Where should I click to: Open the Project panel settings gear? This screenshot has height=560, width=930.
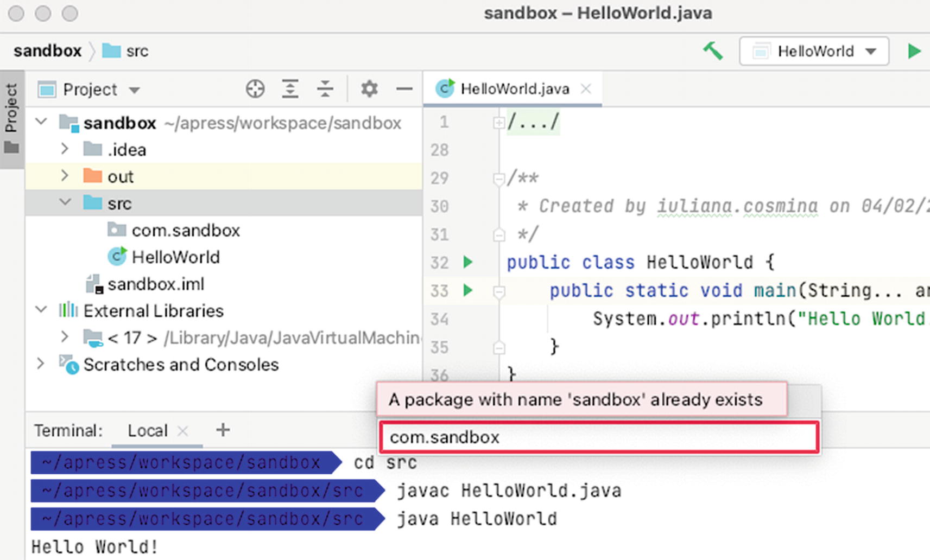click(x=369, y=88)
